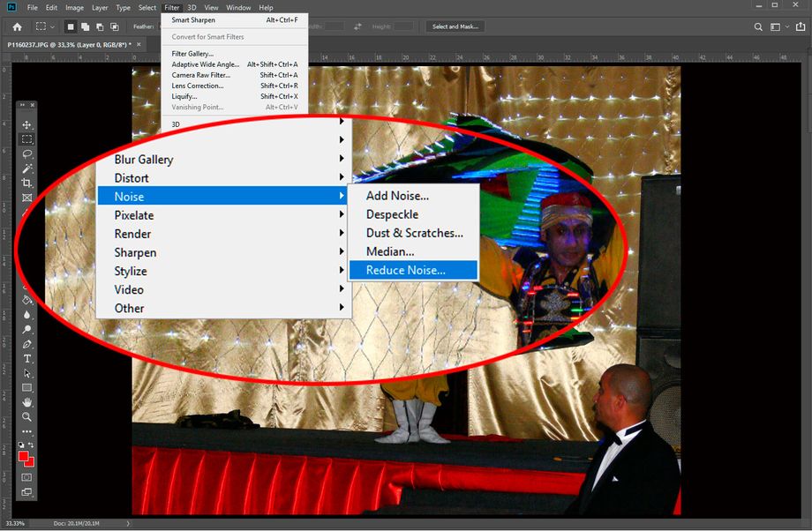
Task: Enable Add to selection mode
Action: 86,26
